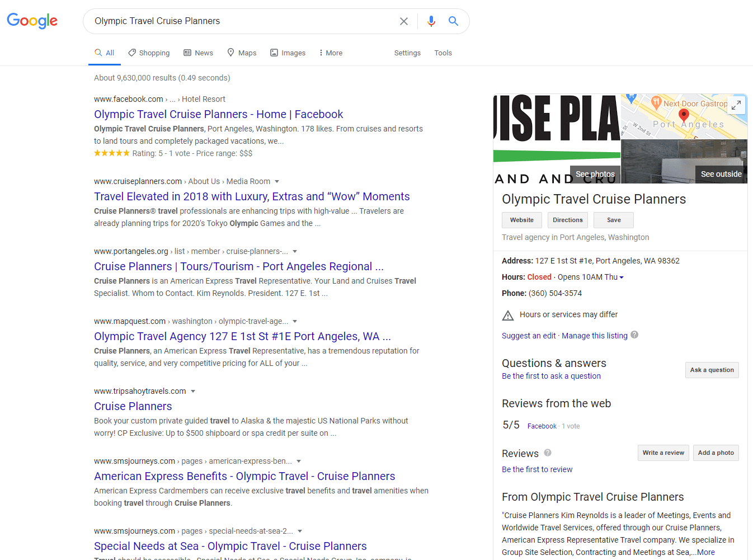Image resolution: width=753 pixels, height=560 pixels.
Task: Expand tripsahoytravels.com result options arrow
Action: click(193, 392)
